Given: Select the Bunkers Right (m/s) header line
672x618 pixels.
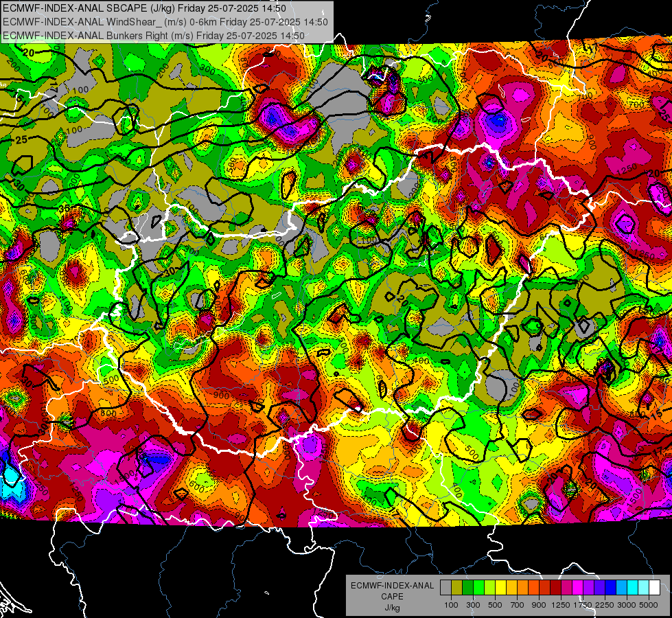Looking at the screenshot, I should (x=154, y=36).
